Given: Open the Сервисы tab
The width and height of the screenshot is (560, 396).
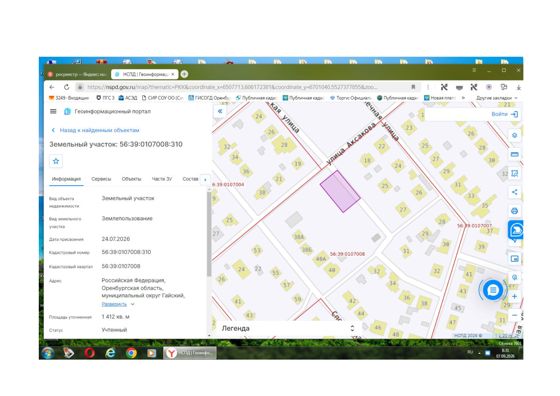Looking at the screenshot, I should (101, 179).
